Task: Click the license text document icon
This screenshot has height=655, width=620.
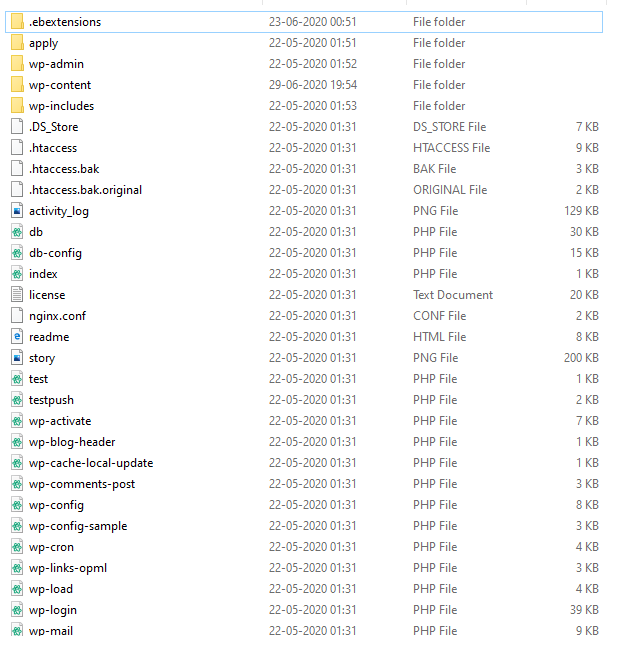Action: [x=17, y=294]
